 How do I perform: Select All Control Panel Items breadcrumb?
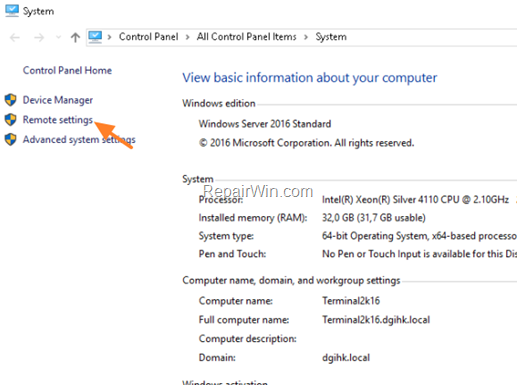point(246,37)
